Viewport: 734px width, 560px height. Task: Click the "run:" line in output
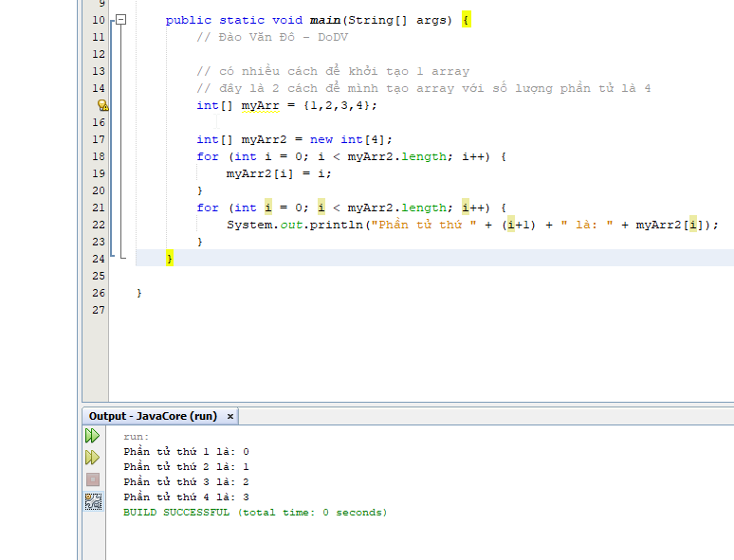pyautogui.click(x=137, y=437)
